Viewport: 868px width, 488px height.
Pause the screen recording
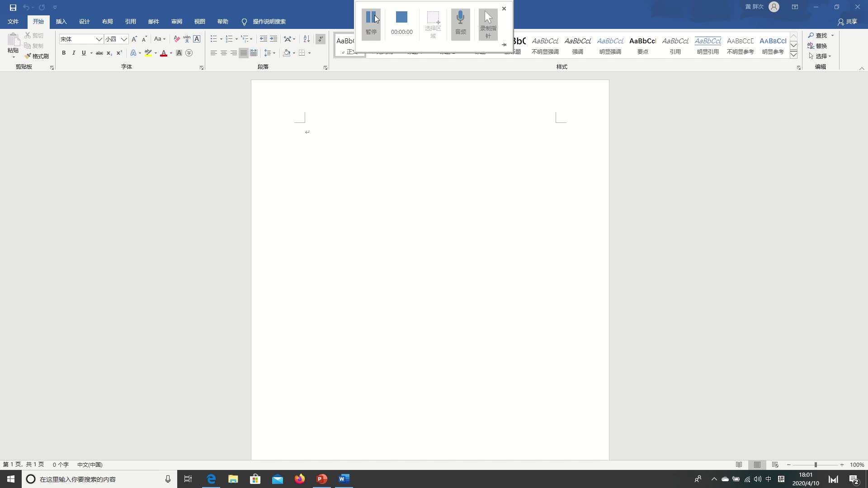coord(371,23)
